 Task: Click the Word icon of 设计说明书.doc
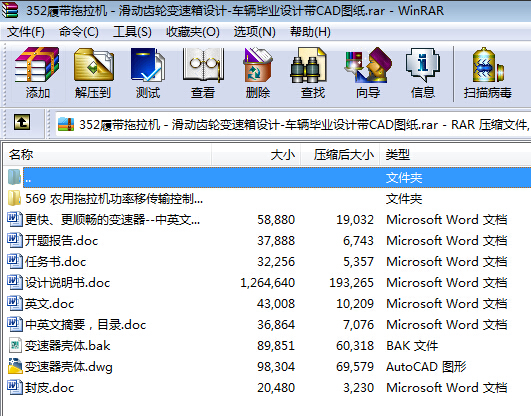pos(15,282)
